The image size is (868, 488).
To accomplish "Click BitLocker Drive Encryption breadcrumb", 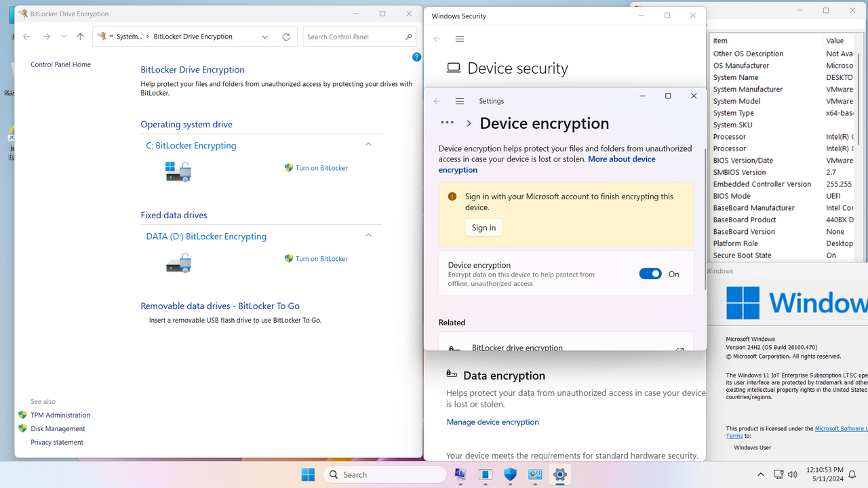I will 193,37.
